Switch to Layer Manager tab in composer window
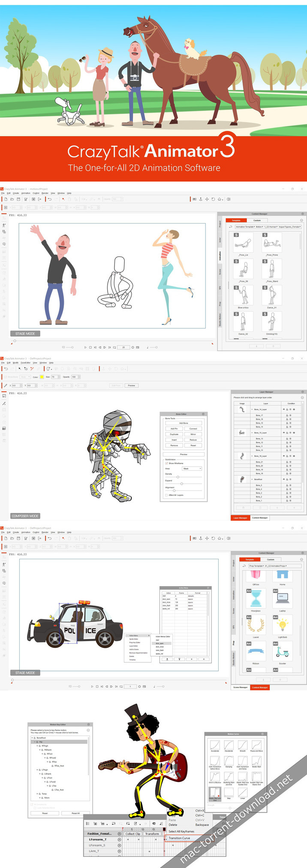 tap(240, 518)
